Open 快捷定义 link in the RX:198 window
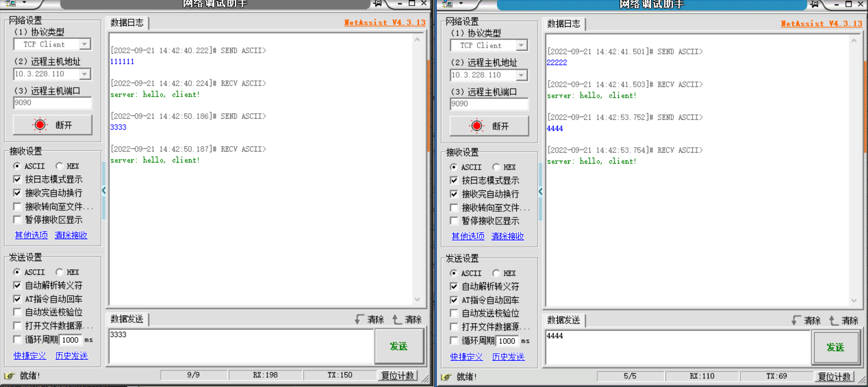Screen dimensions: 868x387 pyautogui.click(x=30, y=356)
